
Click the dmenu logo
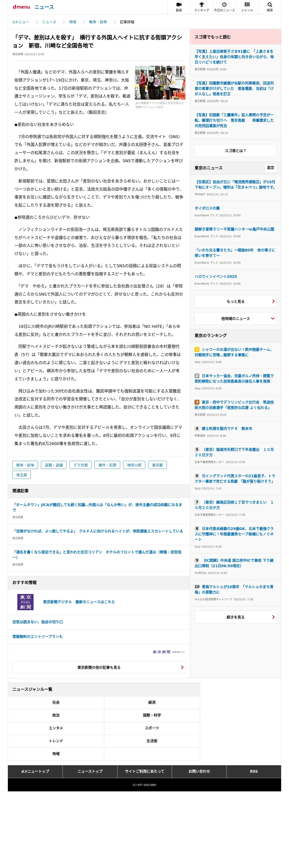coord(21,7)
